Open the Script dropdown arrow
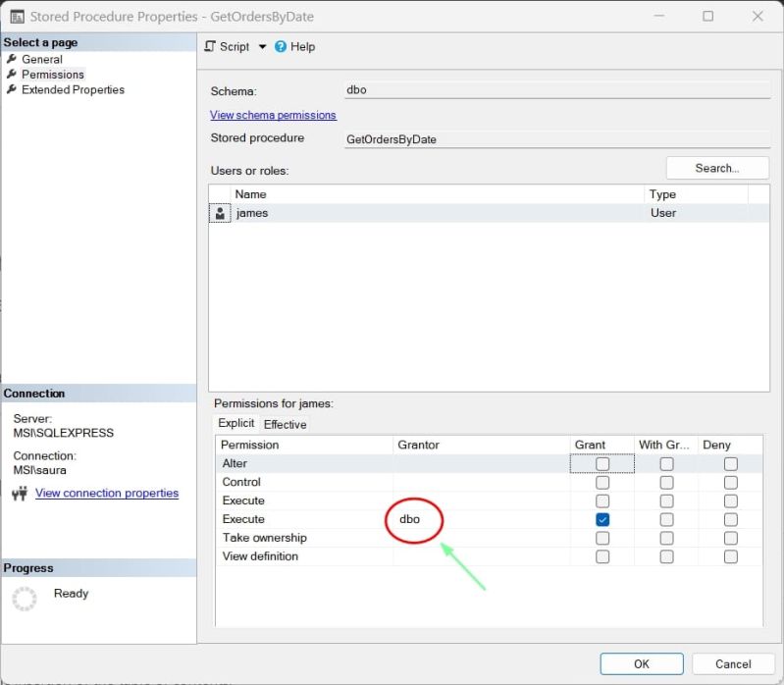Image resolution: width=784 pixels, height=685 pixels. point(262,47)
